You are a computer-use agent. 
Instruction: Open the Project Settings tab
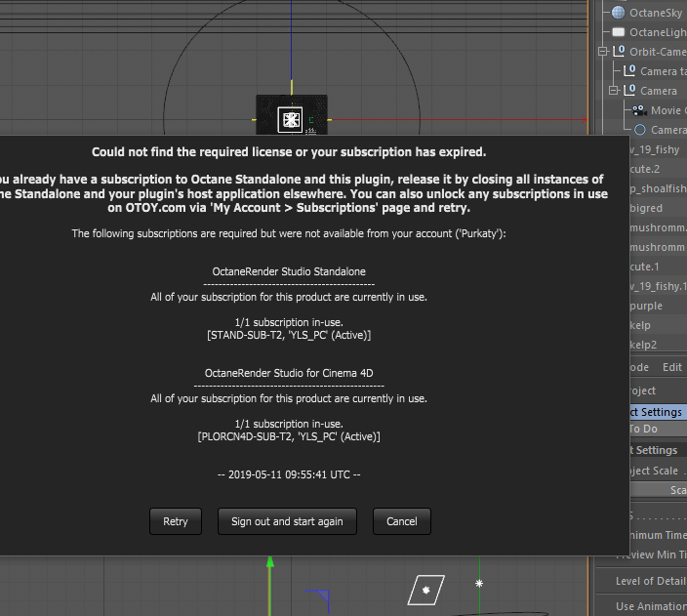click(658, 412)
